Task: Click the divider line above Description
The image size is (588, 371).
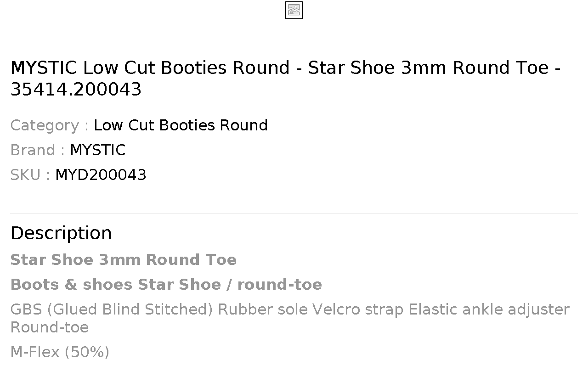Action: tap(294, 213)
